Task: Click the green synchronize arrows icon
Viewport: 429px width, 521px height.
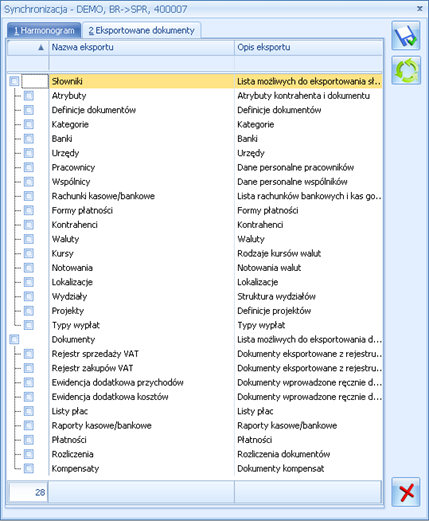Action: tap(406, 70)
